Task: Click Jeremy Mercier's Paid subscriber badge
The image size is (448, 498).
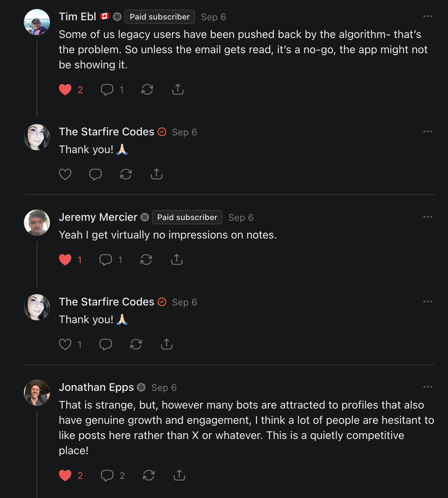Action: pos(187,217)
